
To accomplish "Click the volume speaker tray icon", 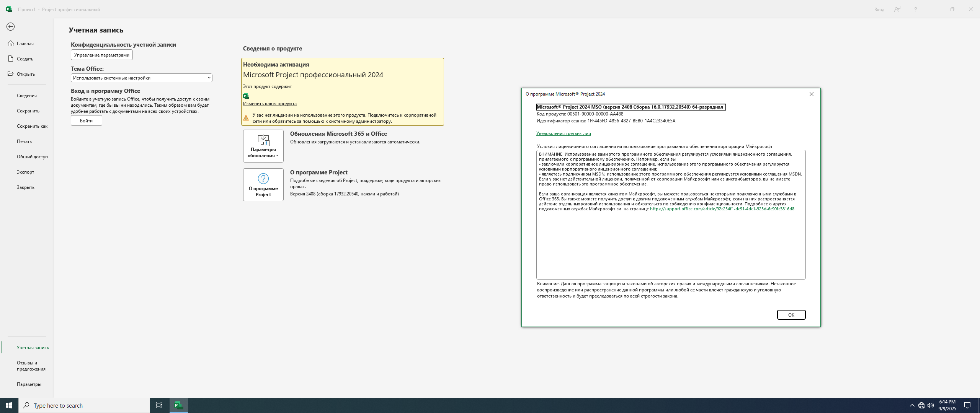I will click(931, 405).
